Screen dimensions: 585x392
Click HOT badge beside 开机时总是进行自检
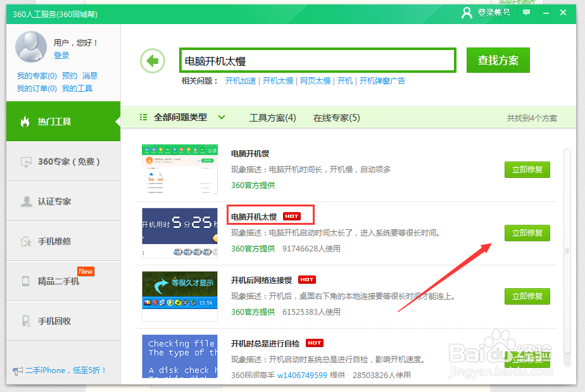[315, 343]
